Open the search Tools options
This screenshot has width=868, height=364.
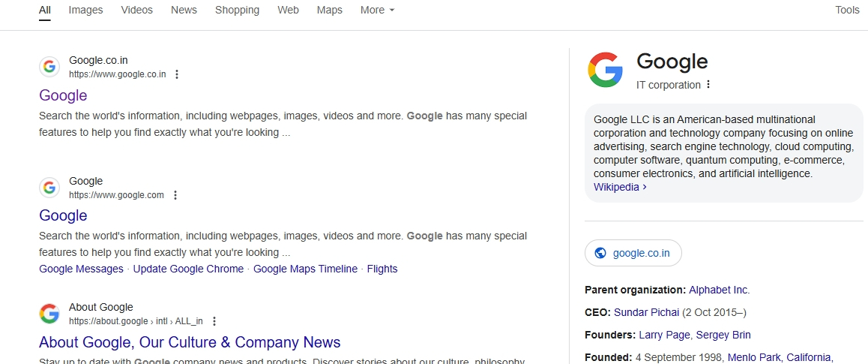(847, 10)
